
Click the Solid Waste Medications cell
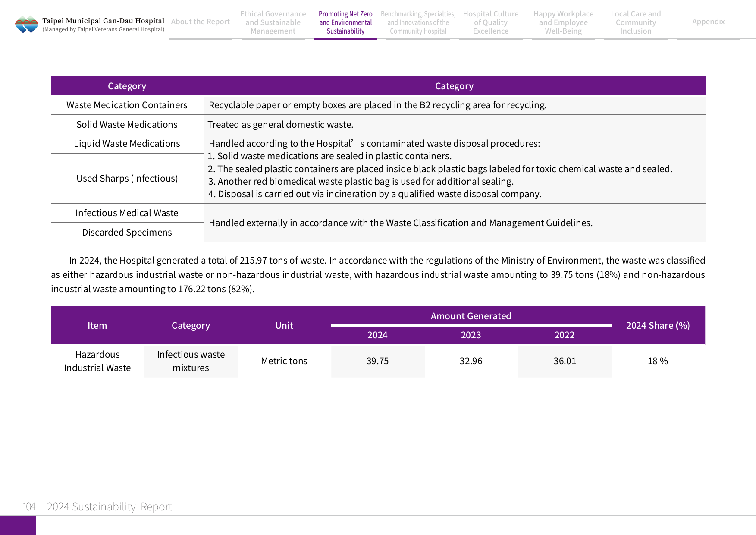(x=127, y=124)
